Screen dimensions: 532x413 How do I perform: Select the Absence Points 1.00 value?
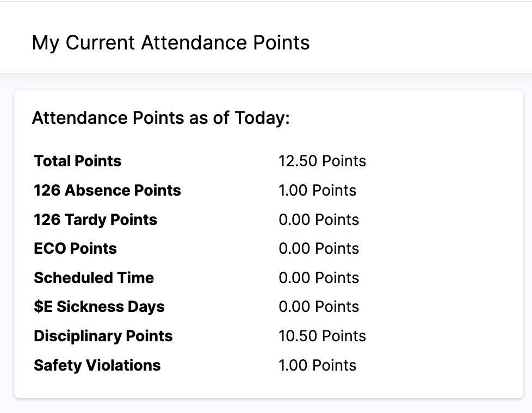[318, 190]
